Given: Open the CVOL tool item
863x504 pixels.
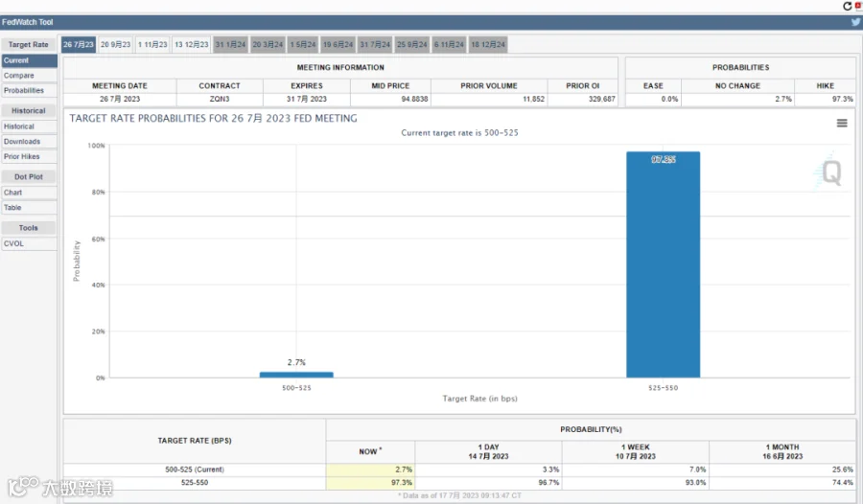Looking at the screenshot, I should 29,243.
